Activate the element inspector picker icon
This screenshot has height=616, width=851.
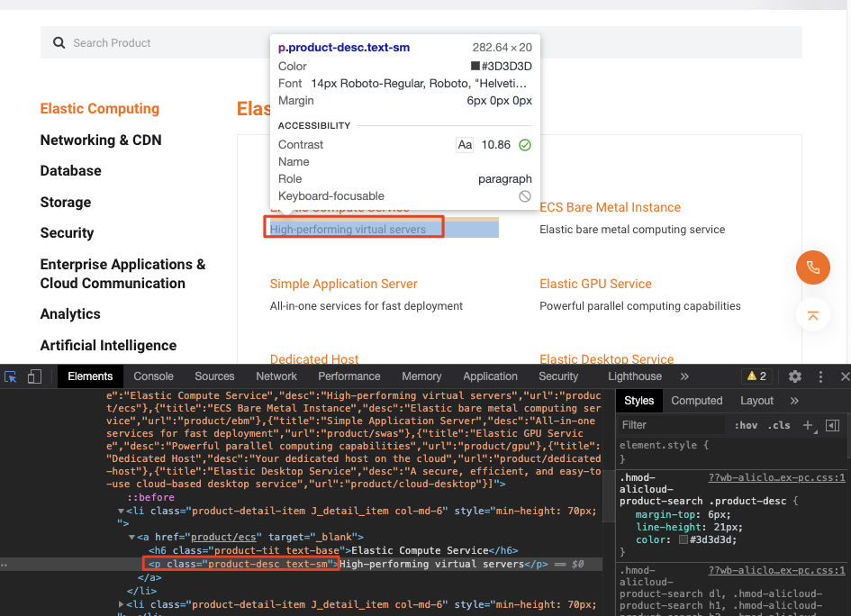pyautogui.click(x=10, y=376)
